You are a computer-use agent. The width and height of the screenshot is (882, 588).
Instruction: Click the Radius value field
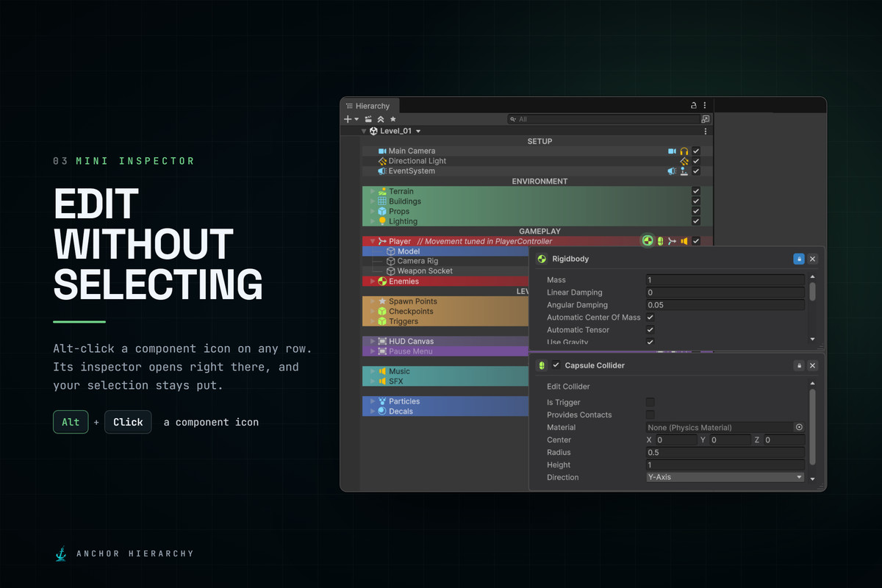[725, 452]
